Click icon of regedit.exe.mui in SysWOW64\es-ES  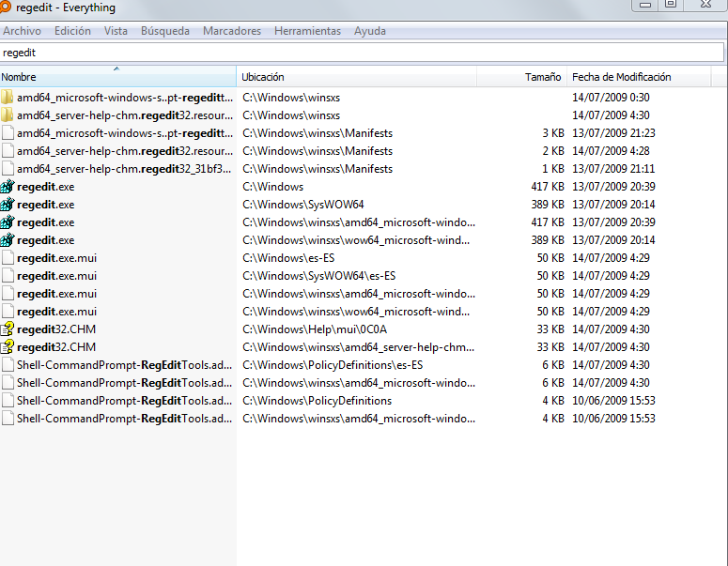8,276
